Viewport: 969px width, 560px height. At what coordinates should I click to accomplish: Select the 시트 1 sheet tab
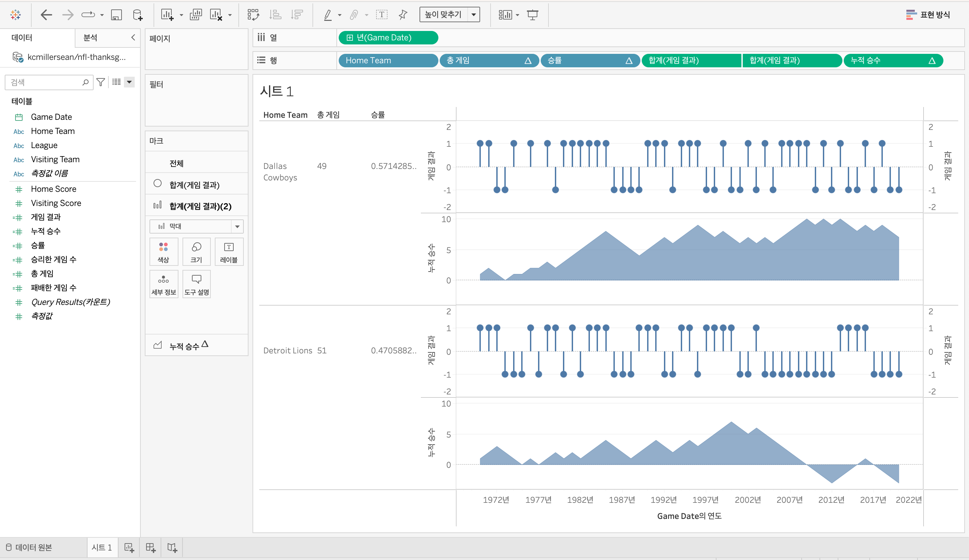102,547
